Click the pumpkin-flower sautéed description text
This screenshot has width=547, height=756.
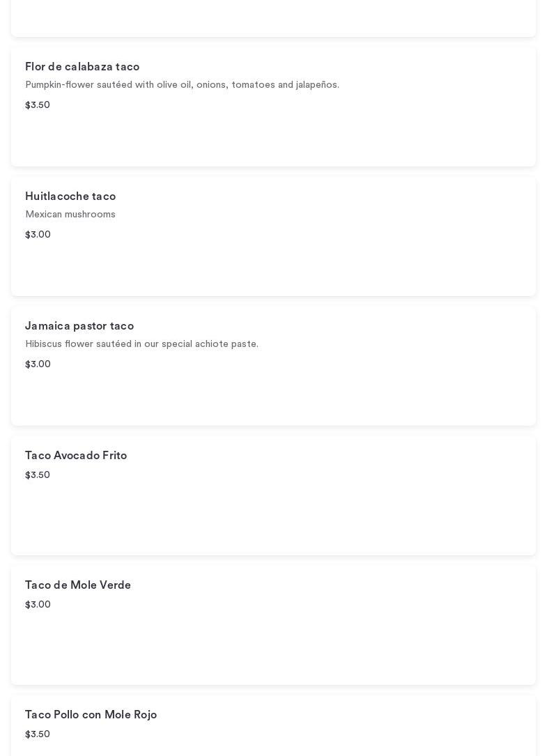point(182,85)
